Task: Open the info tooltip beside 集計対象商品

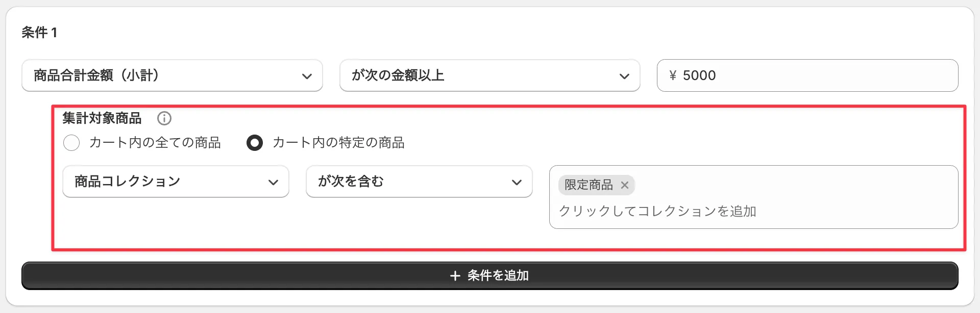Action: [164, 118]
